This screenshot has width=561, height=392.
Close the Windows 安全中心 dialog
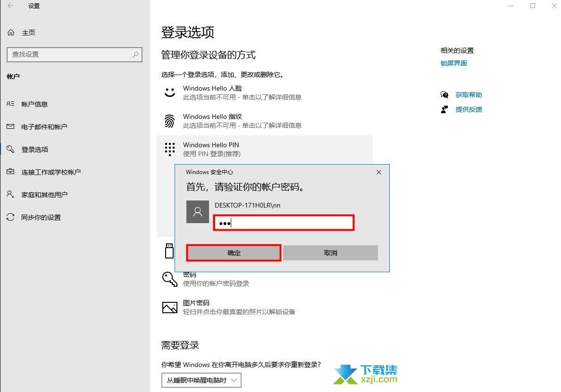click(x=379, y=172)
